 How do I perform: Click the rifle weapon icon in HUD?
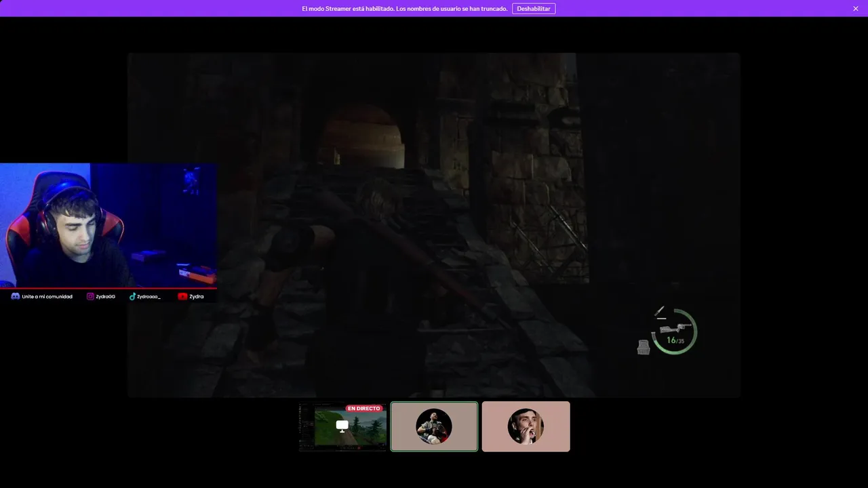coord(675,329)
